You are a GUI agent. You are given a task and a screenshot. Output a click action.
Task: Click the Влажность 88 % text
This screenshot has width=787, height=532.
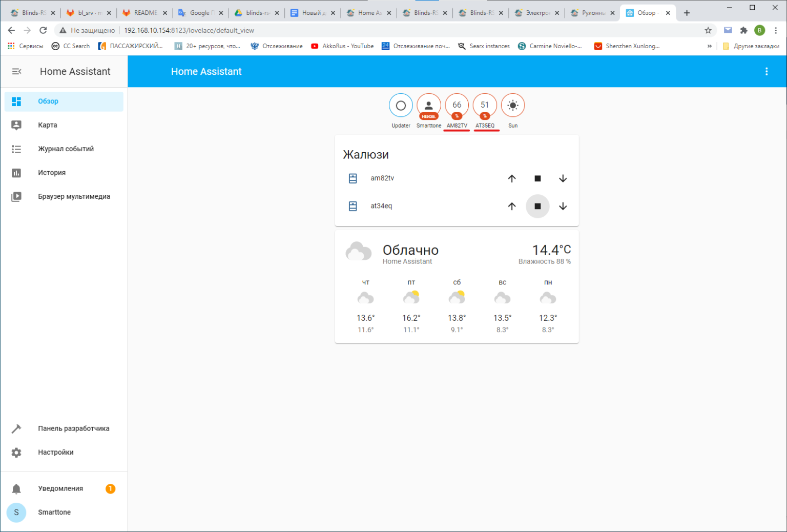545,261
